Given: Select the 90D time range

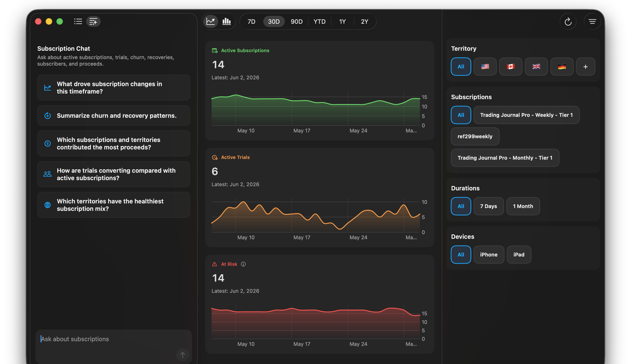Looking at the screenshot, I should tap(297, 21).
